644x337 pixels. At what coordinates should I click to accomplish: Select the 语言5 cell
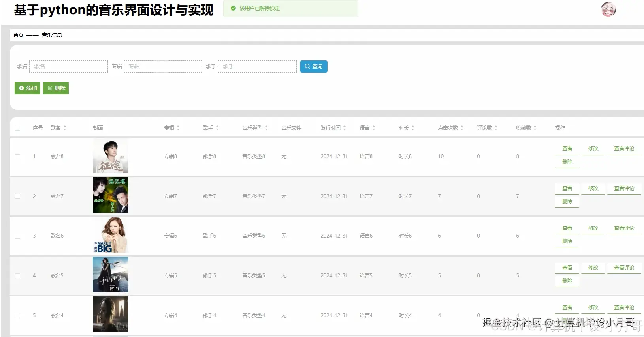366,275
